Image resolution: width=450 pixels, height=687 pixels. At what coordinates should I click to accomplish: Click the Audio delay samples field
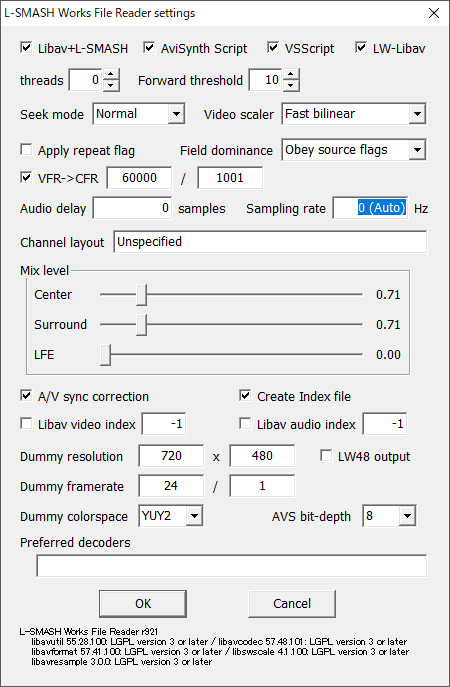pos(132,208)
